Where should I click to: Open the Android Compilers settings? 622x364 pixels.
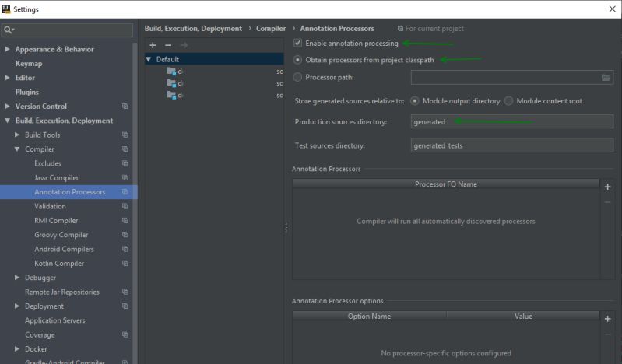[x=64, y=249]
